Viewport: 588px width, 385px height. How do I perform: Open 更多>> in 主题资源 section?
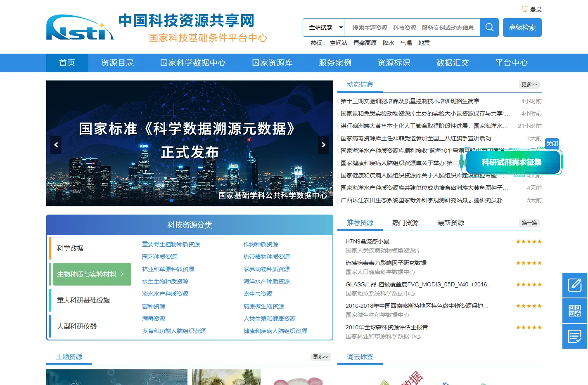[321, 357]
